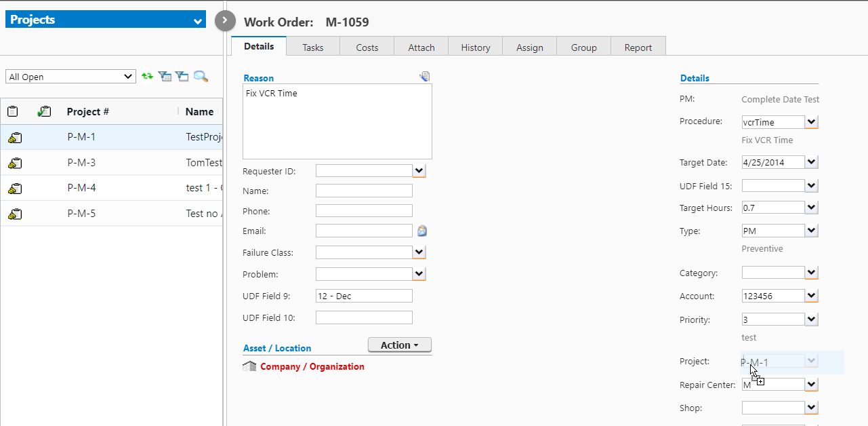
Task: Click the Target Date field 4/25/2014
Action: [773, 162]
